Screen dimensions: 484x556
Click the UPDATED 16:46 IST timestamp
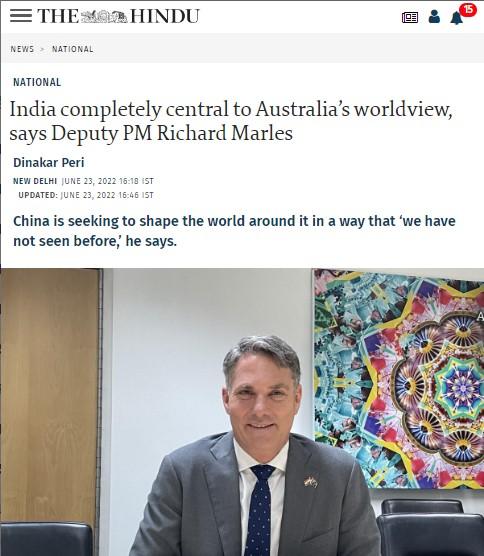[x=86, y=195]
